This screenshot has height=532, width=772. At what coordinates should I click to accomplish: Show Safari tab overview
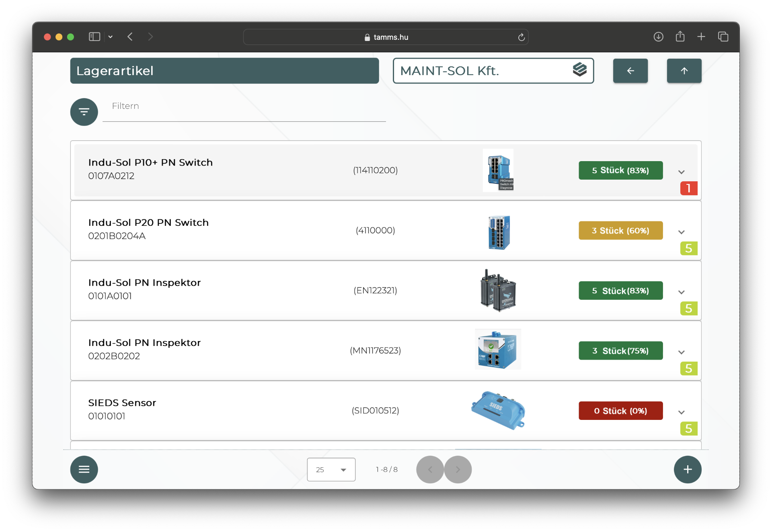click(723, 37)
